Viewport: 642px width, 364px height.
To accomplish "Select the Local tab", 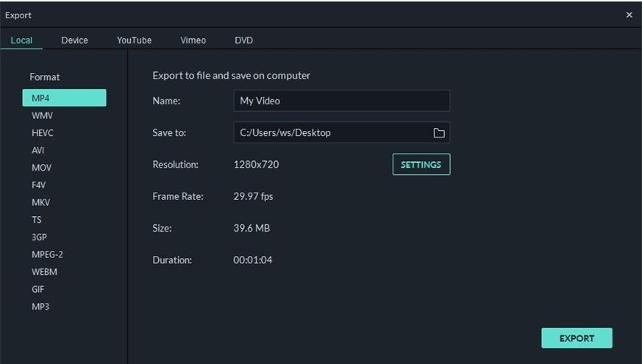I will click(21, 40).
